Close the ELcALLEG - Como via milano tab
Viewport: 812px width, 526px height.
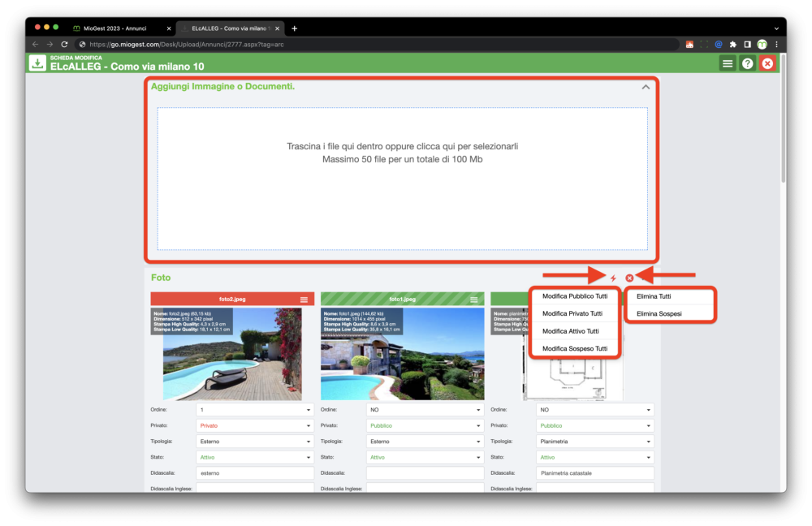[277, 28]
